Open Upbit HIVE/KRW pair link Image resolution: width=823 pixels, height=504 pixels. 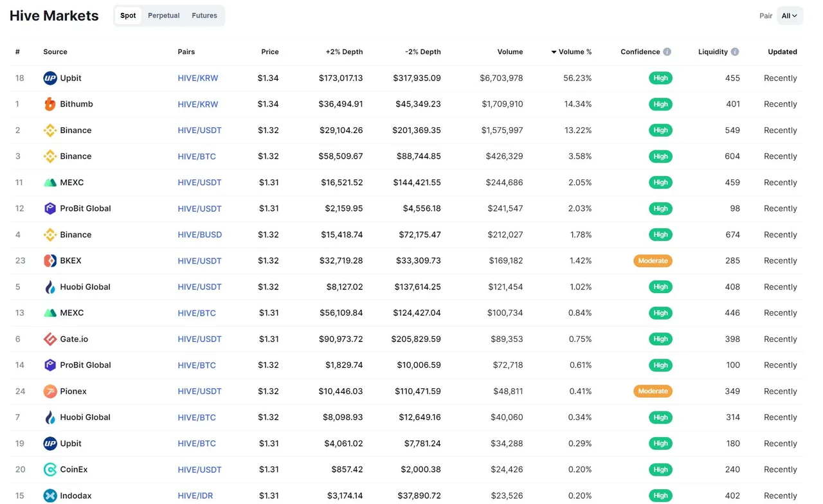(x=198, y=78)
